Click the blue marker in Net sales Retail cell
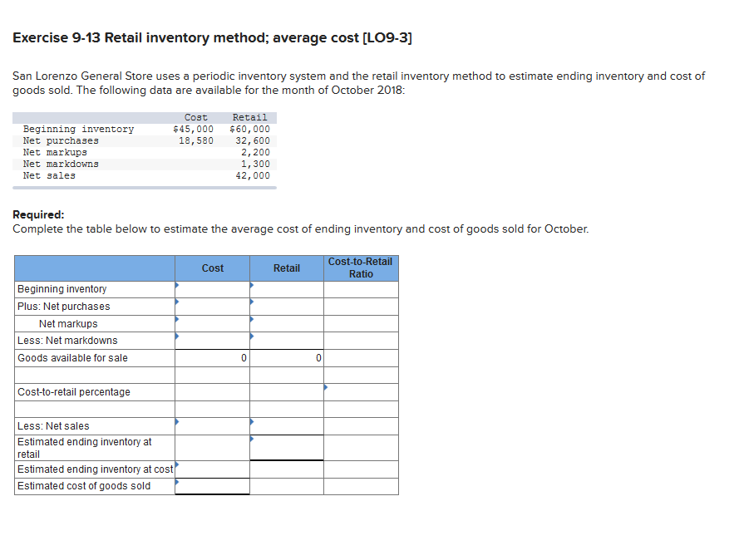Image resolution: width=739 pixels, height=560 pixels. pyautogui.click(x=251, y=422)
